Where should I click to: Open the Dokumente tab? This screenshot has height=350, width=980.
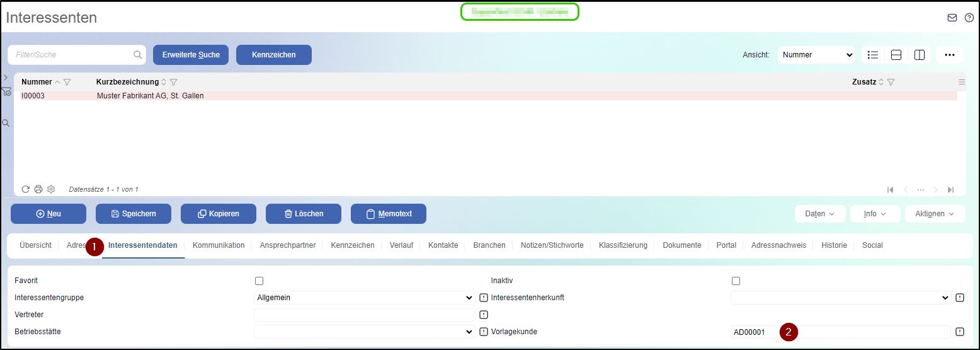coord(682,245)
